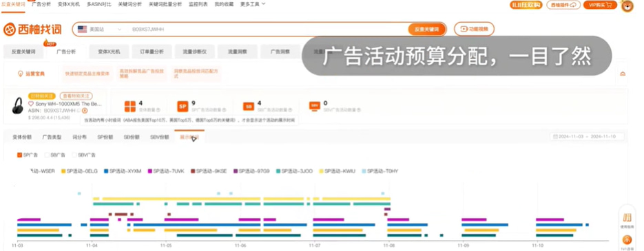Toggle legend item SP活动-KWIU

337,171
